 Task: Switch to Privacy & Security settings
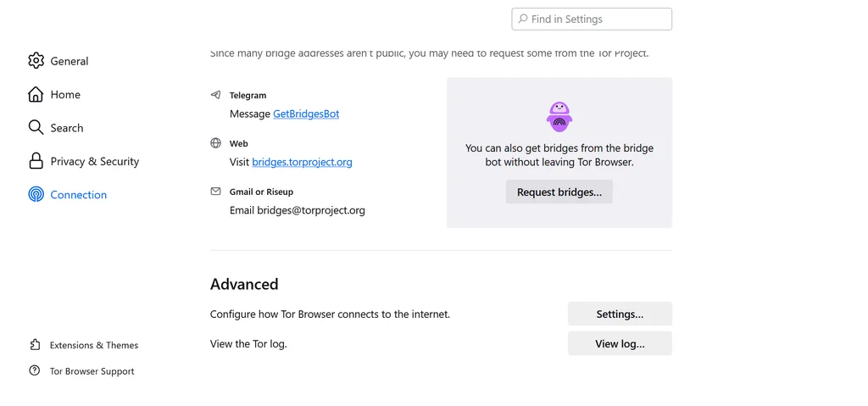[95, 161]
